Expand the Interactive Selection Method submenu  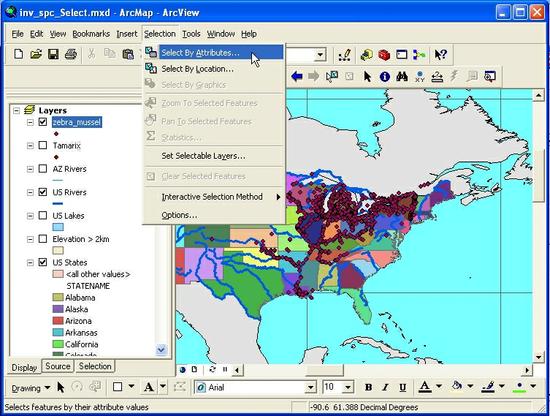214,197
